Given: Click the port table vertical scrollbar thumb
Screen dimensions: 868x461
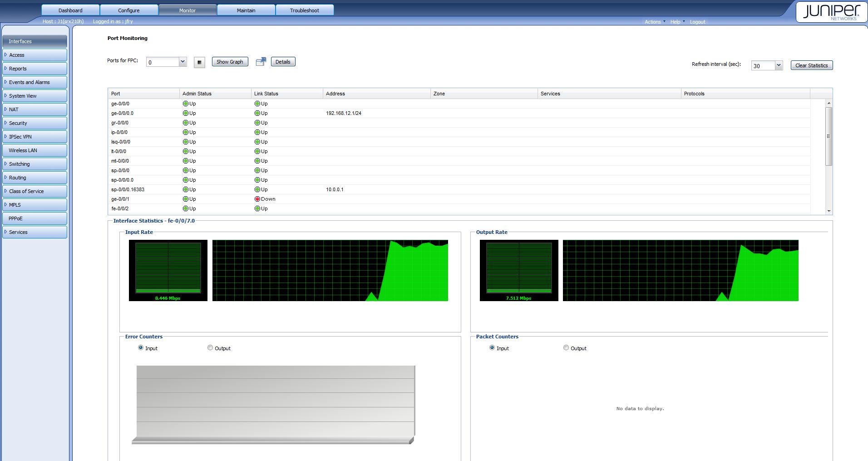Looking at the screenshot, I should (x=829, y=136).
